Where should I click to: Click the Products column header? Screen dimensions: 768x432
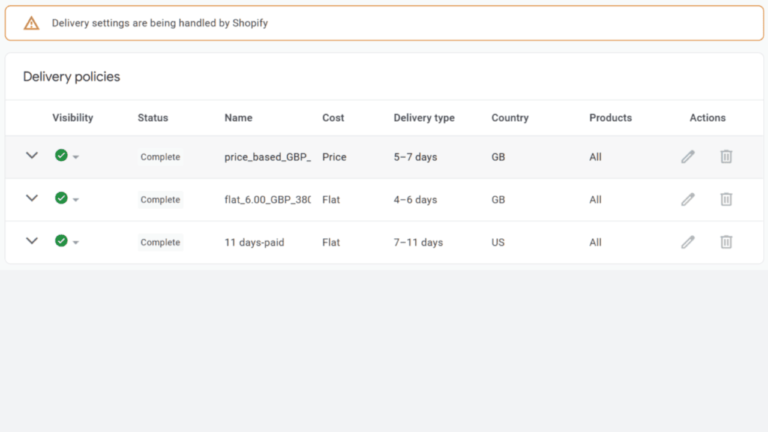coord(610,118)
